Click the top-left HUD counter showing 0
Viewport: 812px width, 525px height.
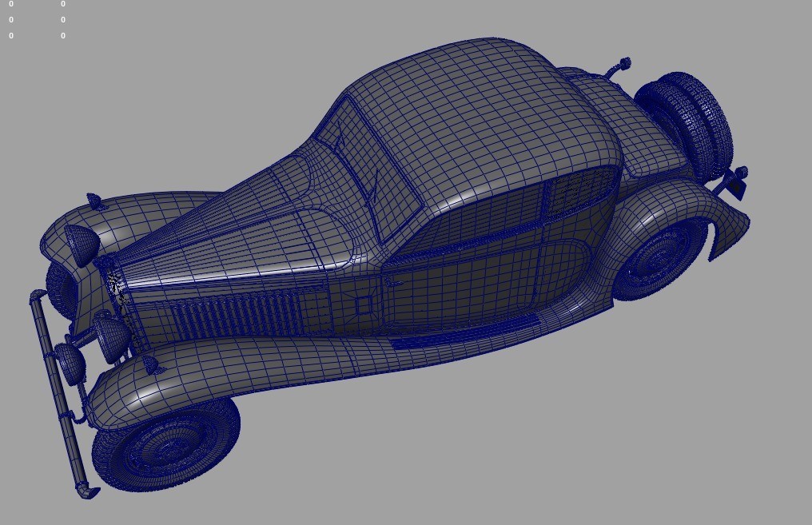tap(10, 4)
